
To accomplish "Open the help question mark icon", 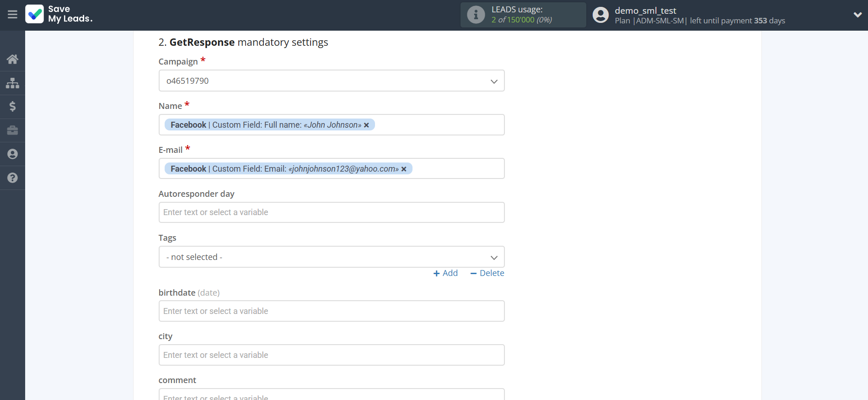I will click(x=12, y=178).
